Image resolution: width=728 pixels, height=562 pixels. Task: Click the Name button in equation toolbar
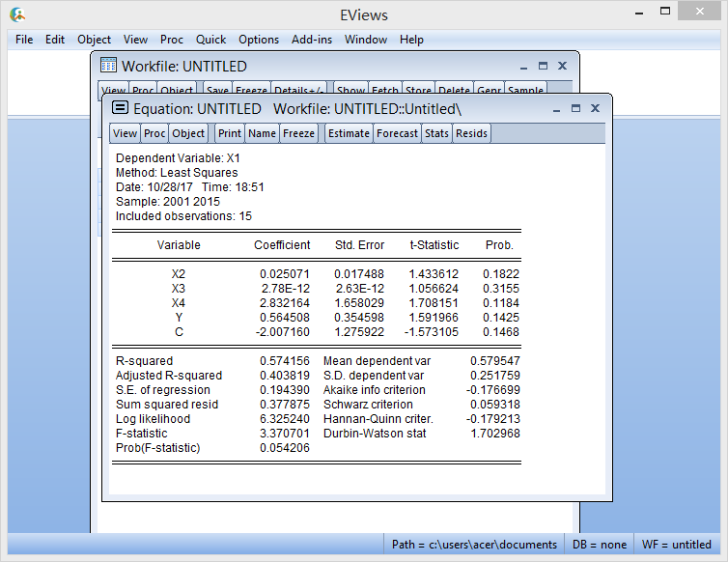coord(262,133)
